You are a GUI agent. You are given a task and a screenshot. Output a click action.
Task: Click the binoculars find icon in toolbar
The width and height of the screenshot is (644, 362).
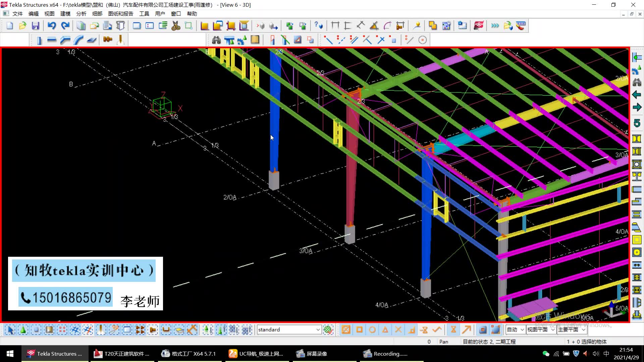pos(216,40)
